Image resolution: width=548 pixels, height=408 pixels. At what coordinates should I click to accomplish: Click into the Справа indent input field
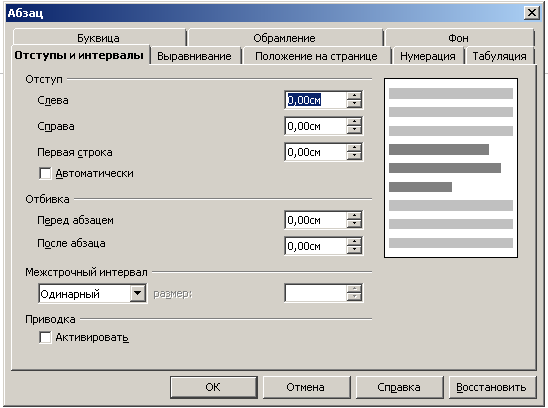tap(316, 126)
